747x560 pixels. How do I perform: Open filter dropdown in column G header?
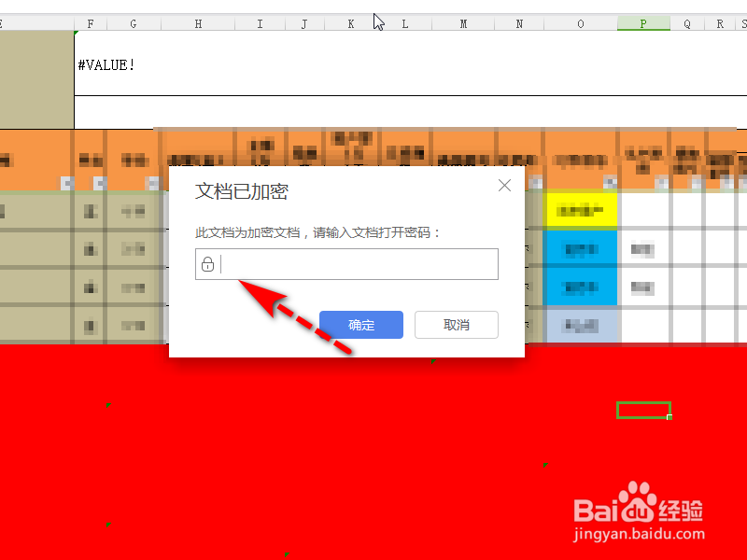click(x=152, y=183)
